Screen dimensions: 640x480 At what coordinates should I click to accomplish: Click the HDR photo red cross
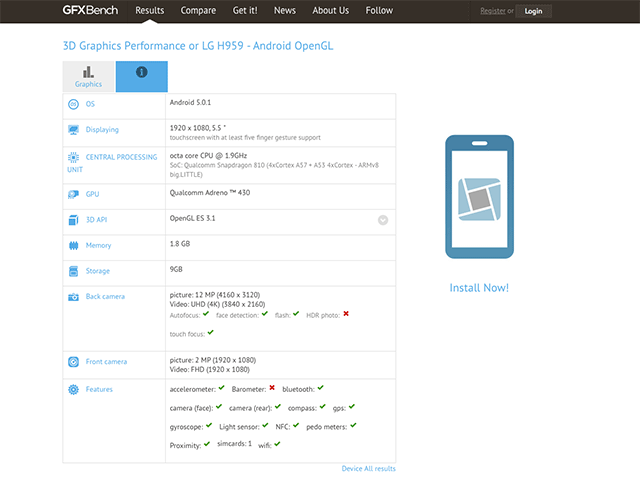click(346, 314)
